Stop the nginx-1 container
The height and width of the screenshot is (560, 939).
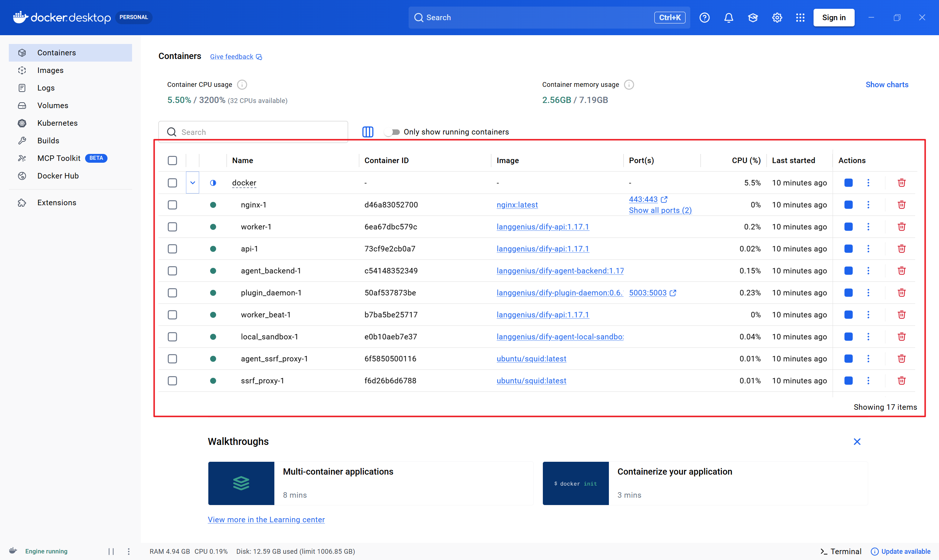click(848, 205)
